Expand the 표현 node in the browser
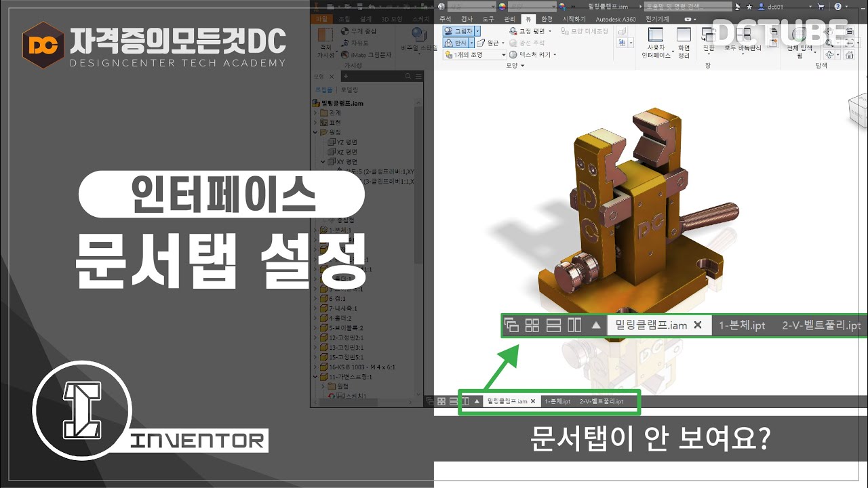The width and height of the screenshot is (868, 488). pos(315,122)
